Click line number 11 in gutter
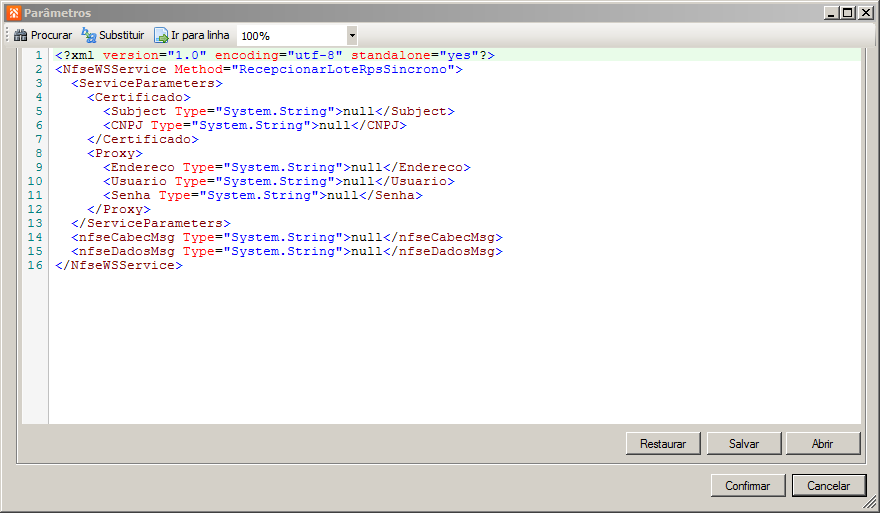Viewport: 880px width, 513px height. point(35,195)
